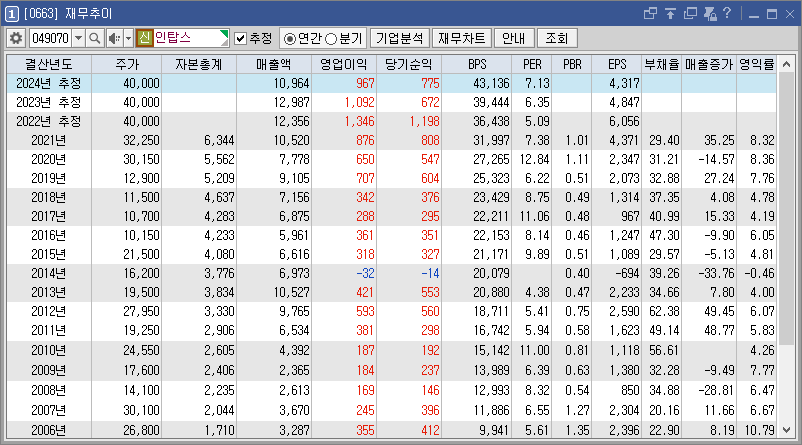Open the settings gear in the toolbar
The height and width of the screenshot is (445, 802).
tap(16, 38)
